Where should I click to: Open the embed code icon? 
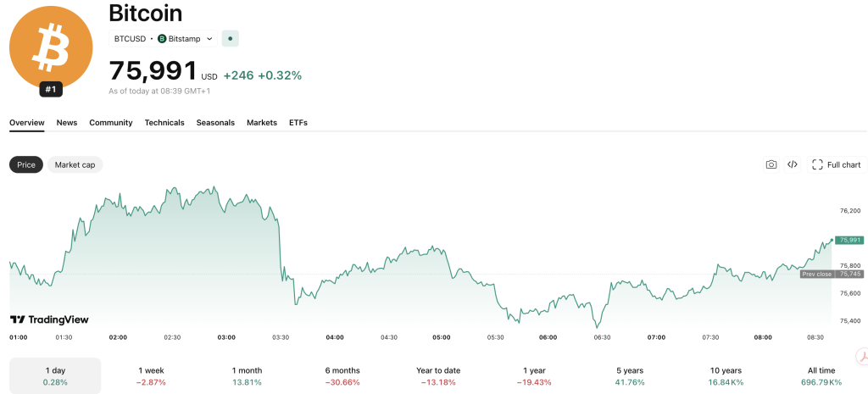pos(793,164)
